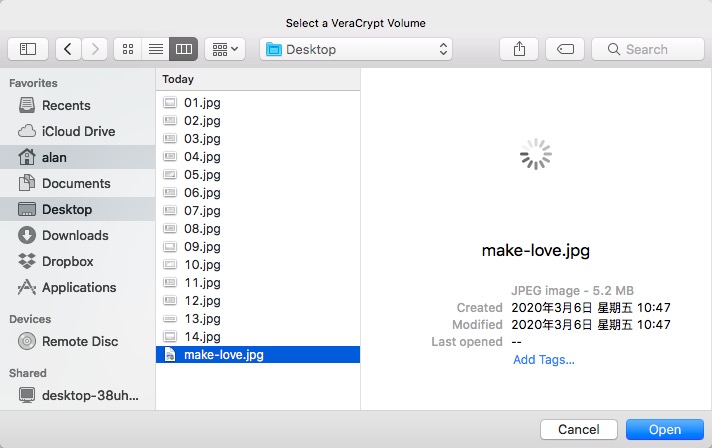This screenshot has width=712, height=448.
Task: Toggle the sidebar visibility button
Action: [x=28, y=49]
